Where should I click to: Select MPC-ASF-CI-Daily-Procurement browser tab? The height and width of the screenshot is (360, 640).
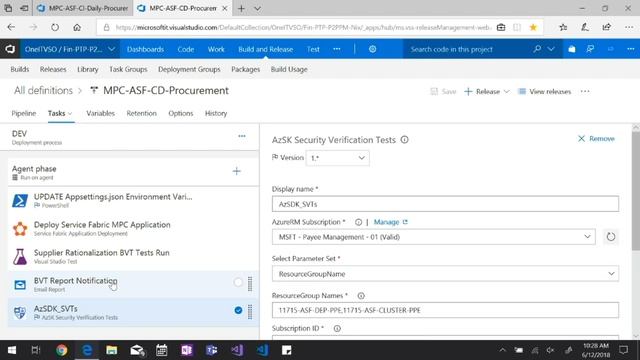click(82, 8)
